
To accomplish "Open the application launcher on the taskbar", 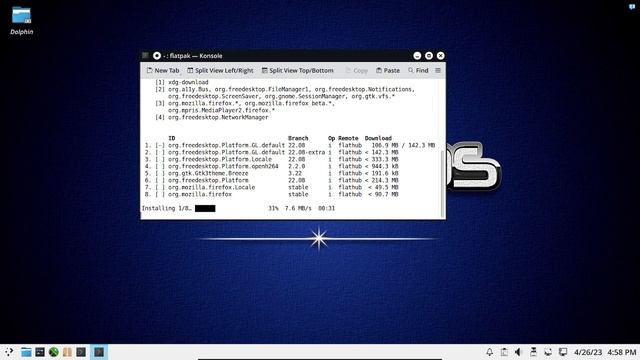I will pyautogui.click(x=9, y=352).
